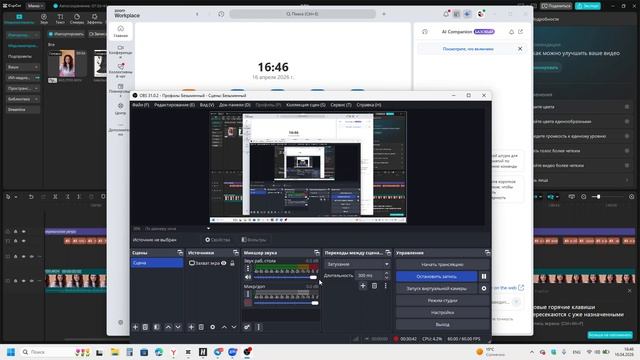This screenshot has width=640, height=360.
Task: Open Scene Collection menu in OBS
Action: 306,105
